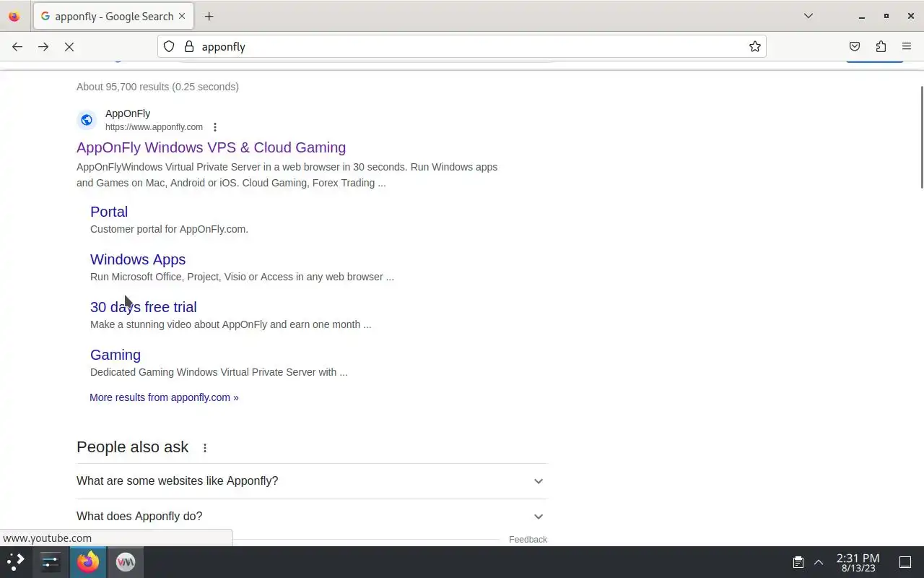The image size is (924, 578).
Task: Close the apponfly Google Search tab
Action: (182, 16)
